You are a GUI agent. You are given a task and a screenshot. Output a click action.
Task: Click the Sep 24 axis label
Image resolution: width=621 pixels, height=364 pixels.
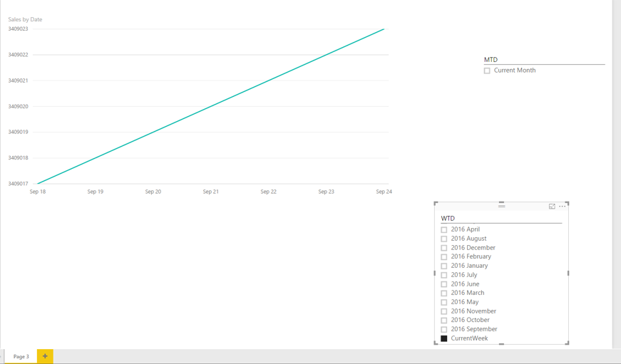[x=384, y=192]
